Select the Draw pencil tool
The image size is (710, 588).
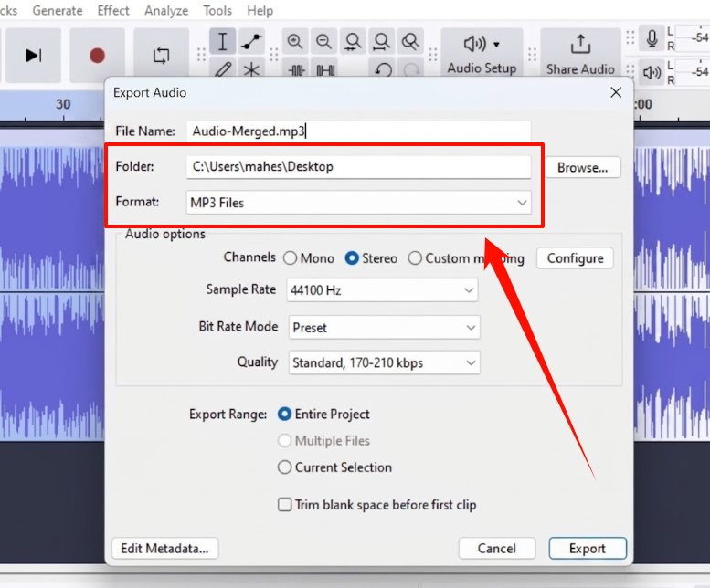point(222,68)
